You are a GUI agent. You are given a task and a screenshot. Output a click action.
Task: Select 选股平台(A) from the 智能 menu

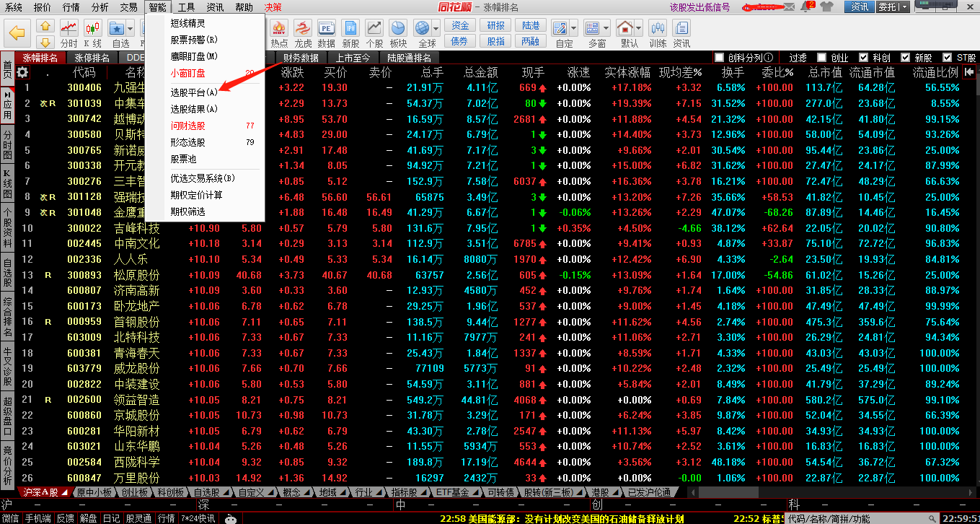(x=194, y=92)
